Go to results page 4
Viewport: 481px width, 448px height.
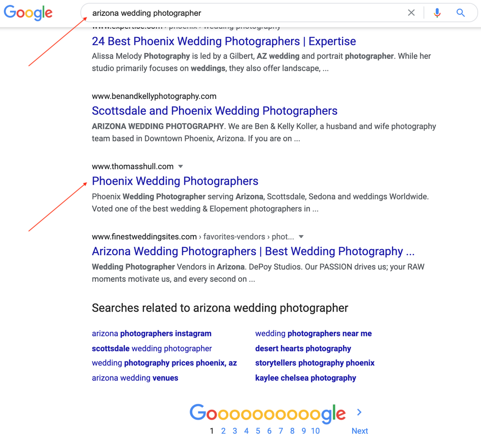246,431
